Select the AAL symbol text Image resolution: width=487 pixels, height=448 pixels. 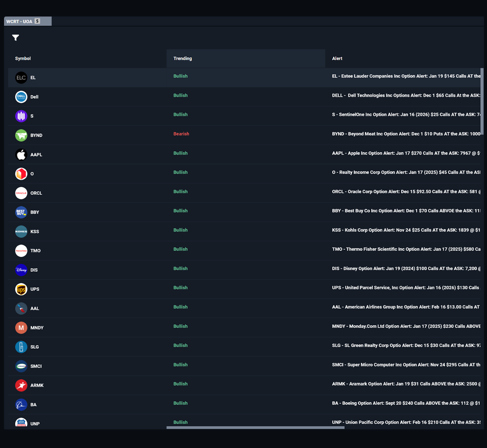[35, 309]
